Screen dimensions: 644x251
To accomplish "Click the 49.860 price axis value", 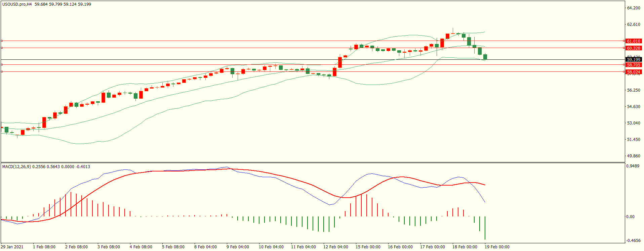I will click(634, 156).
